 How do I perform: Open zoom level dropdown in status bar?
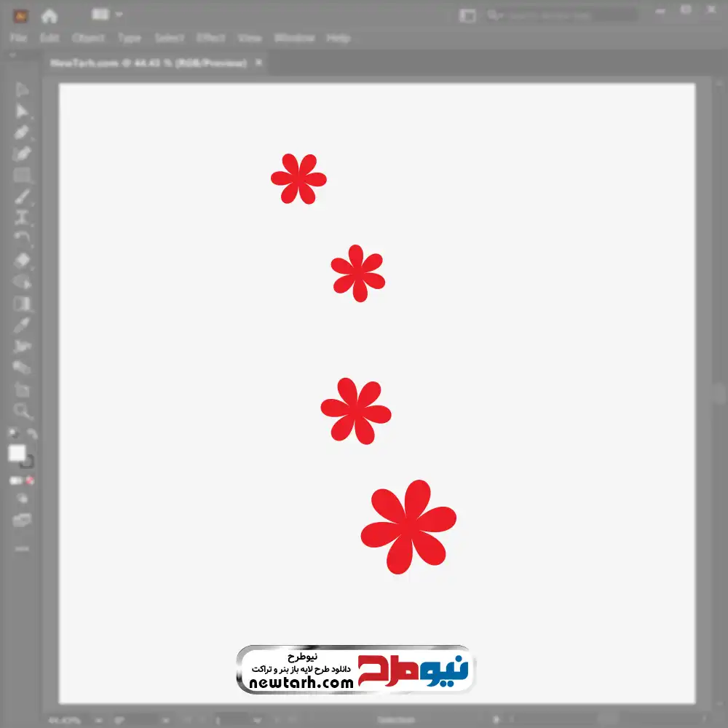tap(98, 721)
